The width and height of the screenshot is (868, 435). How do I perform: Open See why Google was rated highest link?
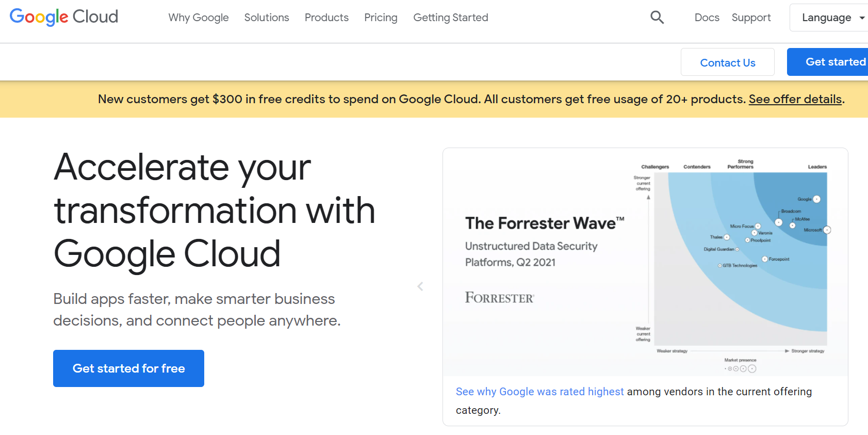click(540, 392)
